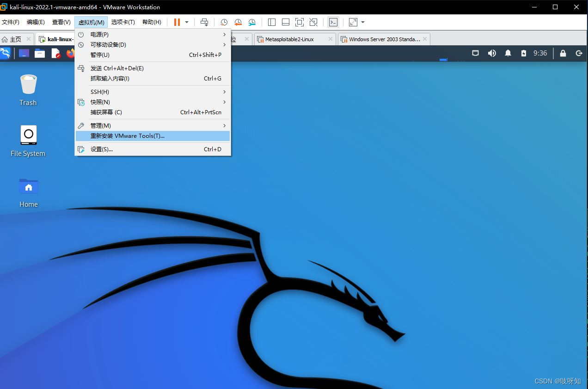The width and height of the screenshot is (588, 389).
Task: Close the Windows Server 2003 tab
Action: pos(425,39)
